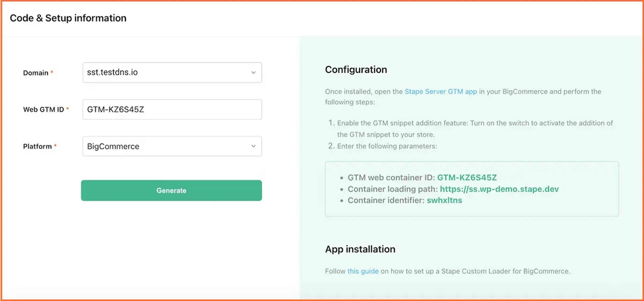
Task: Click the Platform field label
Action: click(37, 146)
